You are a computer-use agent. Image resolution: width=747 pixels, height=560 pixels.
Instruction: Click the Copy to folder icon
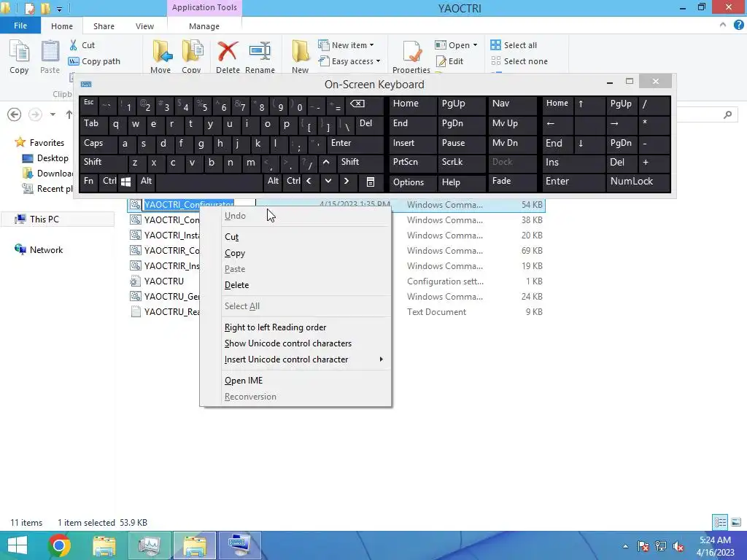[192, 52]
